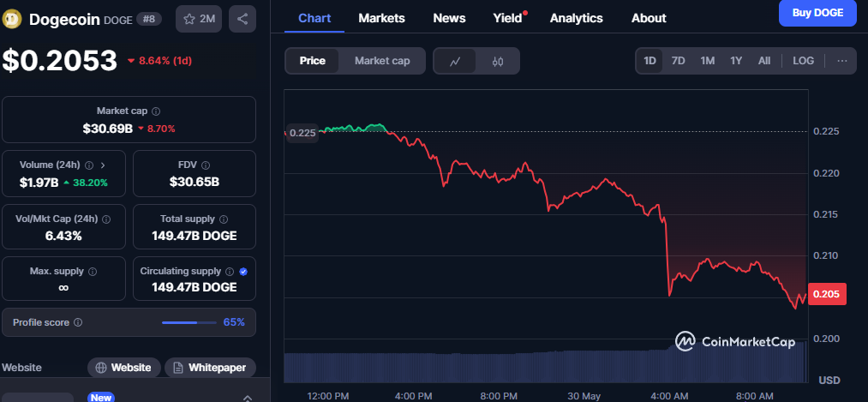The width and height of the screenshot is (868, 402).
Task: Open the FDV info icon
Action: (x=206, y=165)
